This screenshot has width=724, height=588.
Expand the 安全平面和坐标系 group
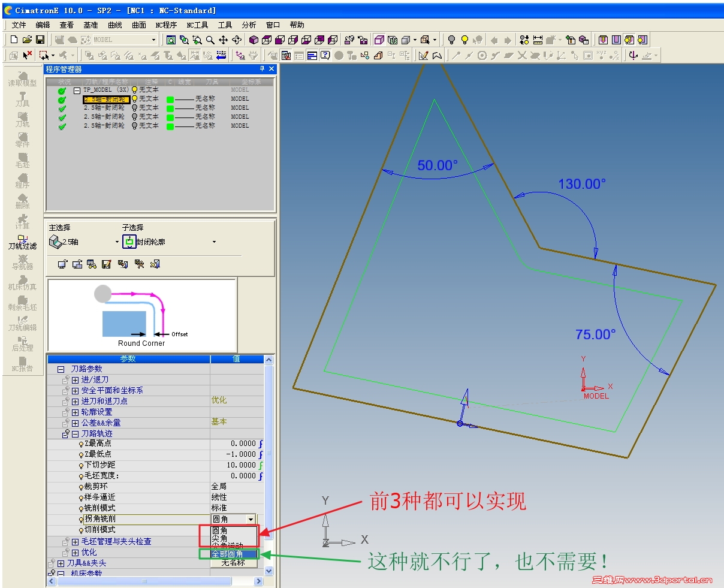(x=75, y=391)
